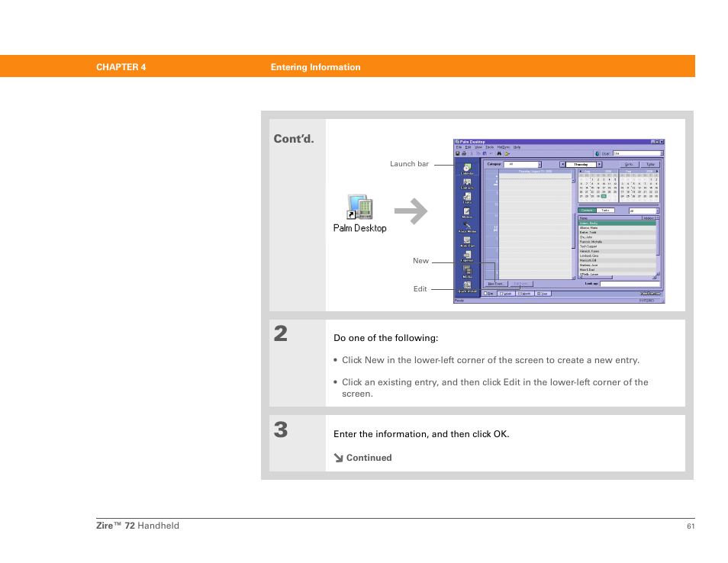Open Tasks from the launch bar

(467, 198)
